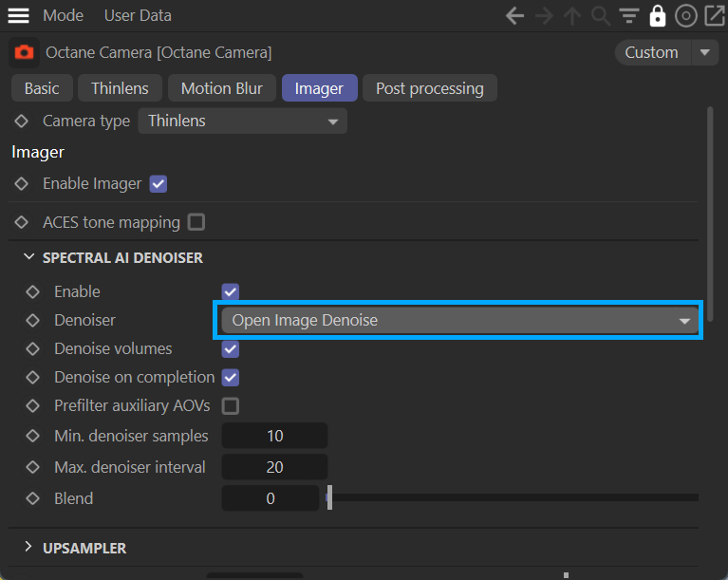
Task: Uncheck the Enable Imager checkbox
Action: pos(159,184)
